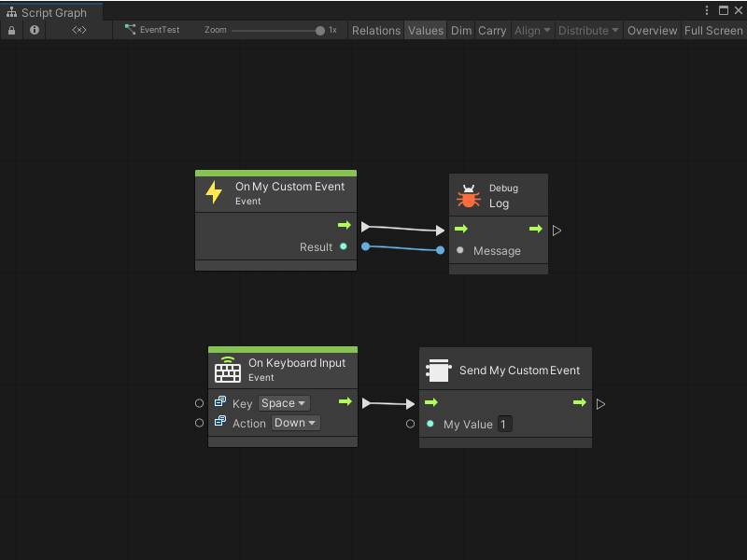Screen dimensions: 747x560
Task: Click the lightning icon on On My Custom Event
Action: point(214,193)
